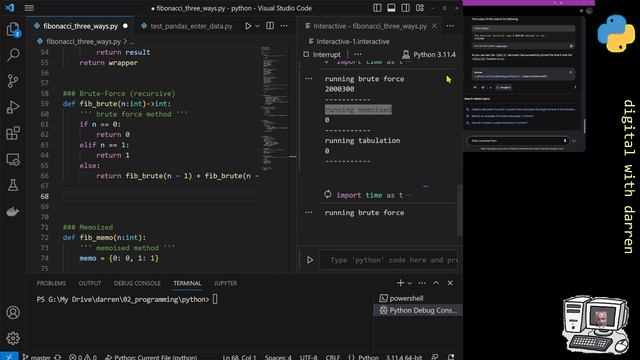Execute code in interactive input box
Image resolution: width=640 pixels, height=360 pixels.
[x=310, y=260]
